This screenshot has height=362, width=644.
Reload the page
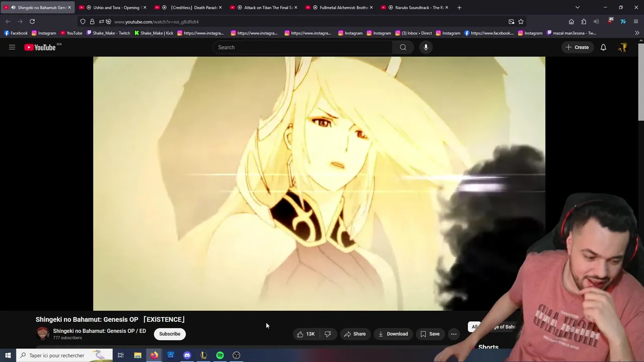pos(32,22)
